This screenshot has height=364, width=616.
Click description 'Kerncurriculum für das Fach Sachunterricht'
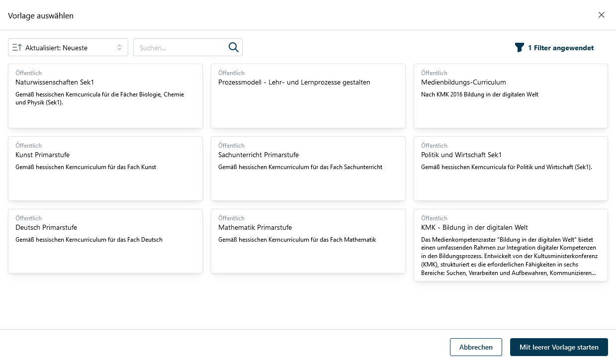tap(300, 167)
